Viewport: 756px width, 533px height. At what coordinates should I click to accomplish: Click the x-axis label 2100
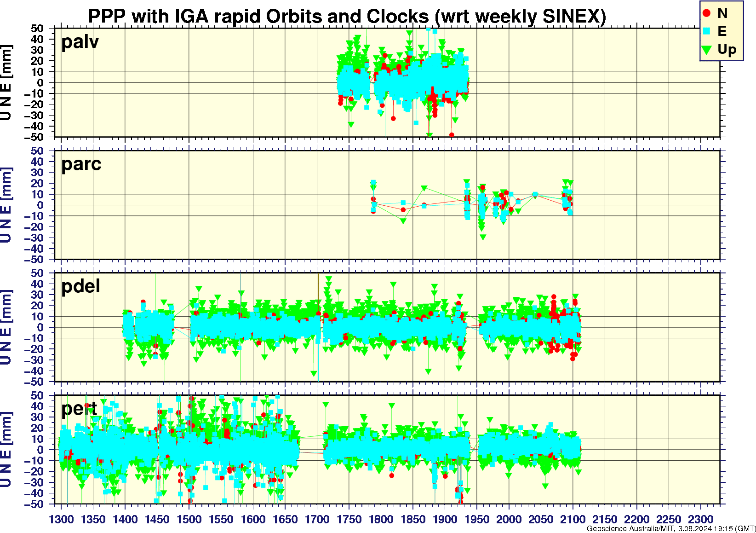[573, 519]
